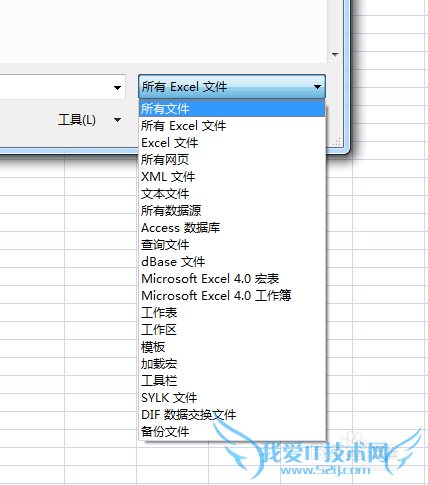Choose 所有 Excel 文件 option in list
This screenshot has width=428, height=485.
(232, 126)
